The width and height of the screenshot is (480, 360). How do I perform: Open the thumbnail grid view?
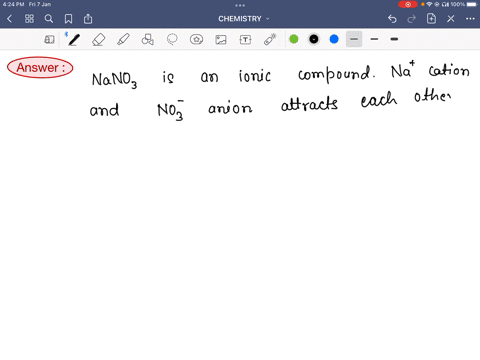[x=29, y=19]
